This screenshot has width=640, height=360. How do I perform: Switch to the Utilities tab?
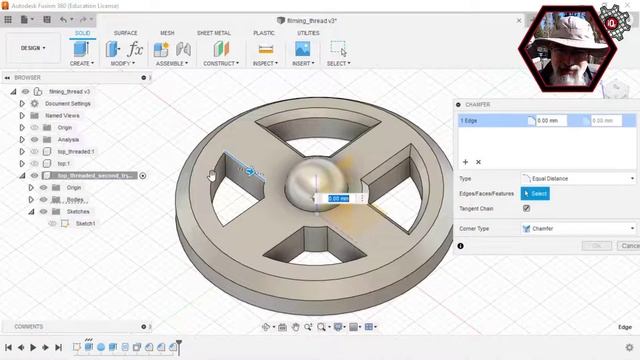308,33
